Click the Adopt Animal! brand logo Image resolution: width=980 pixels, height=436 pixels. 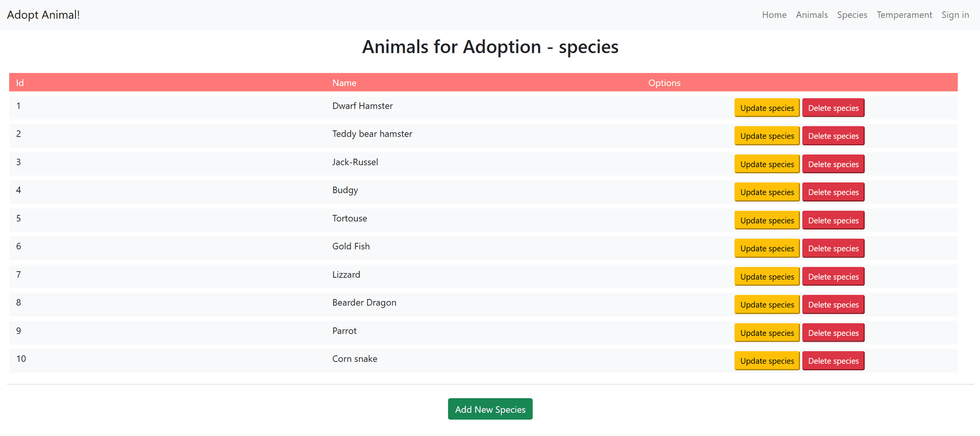pyautogui.click(x=43, y=15)
